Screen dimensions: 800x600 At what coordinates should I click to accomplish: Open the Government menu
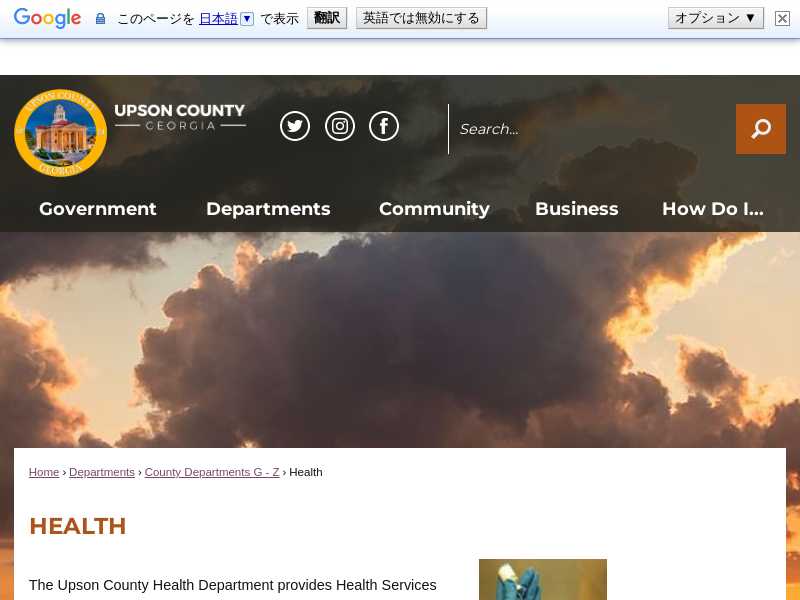point(98,209)
